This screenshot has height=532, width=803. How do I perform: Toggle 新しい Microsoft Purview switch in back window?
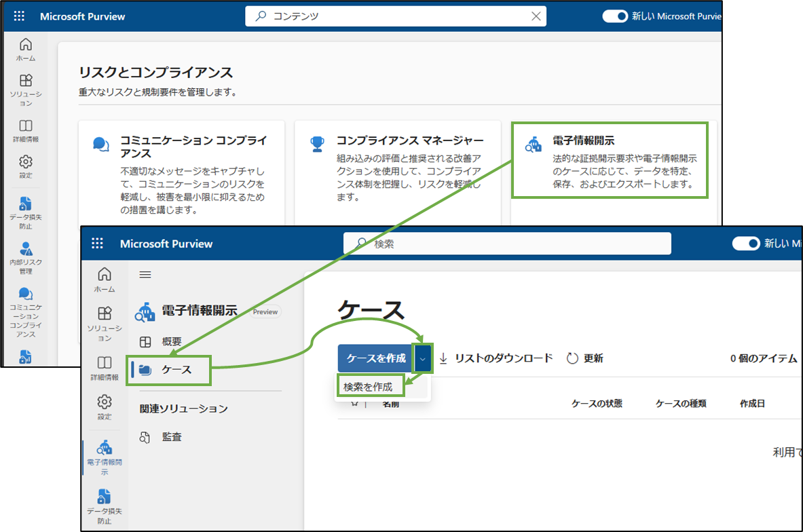coord(614,16)
